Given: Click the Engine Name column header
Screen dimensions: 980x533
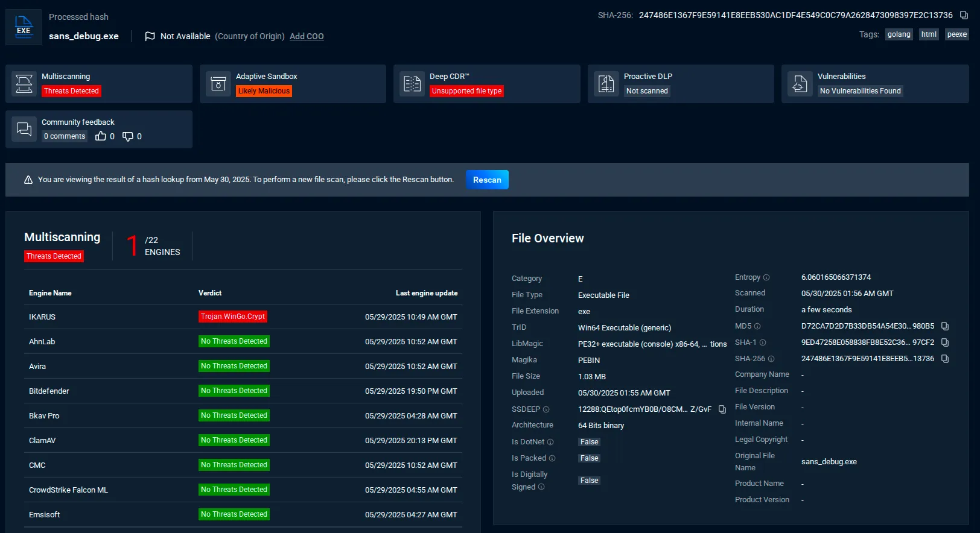Looking at the screenshot, I should (x=50, y=293).
